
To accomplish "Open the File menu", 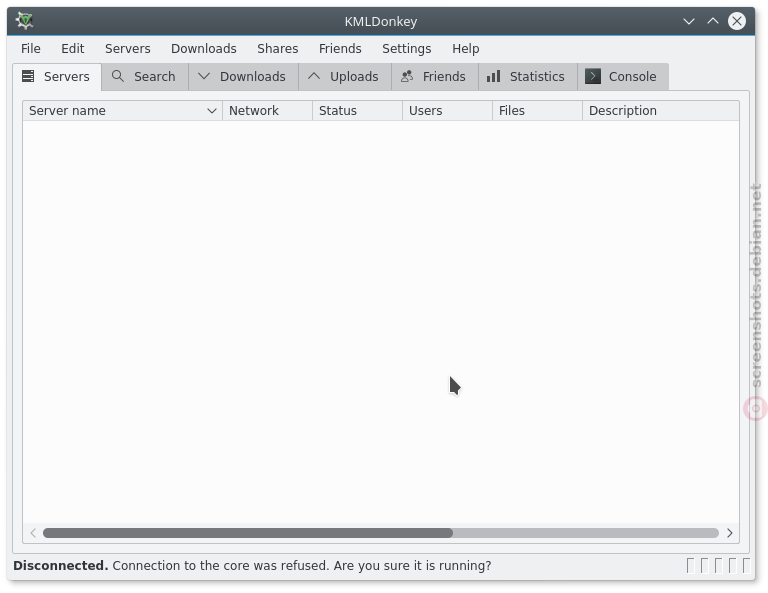I will click(x=31, y=48).
